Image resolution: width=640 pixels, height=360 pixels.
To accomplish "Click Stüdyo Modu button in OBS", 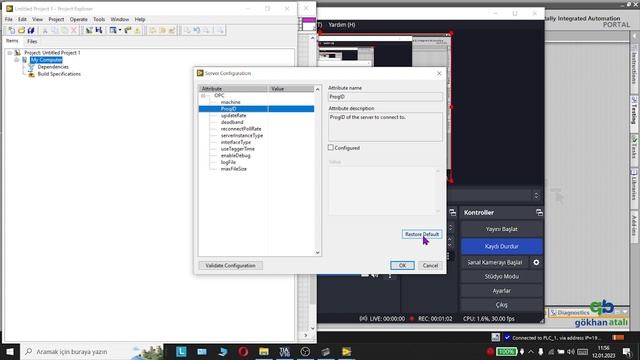I will (502, 276).
